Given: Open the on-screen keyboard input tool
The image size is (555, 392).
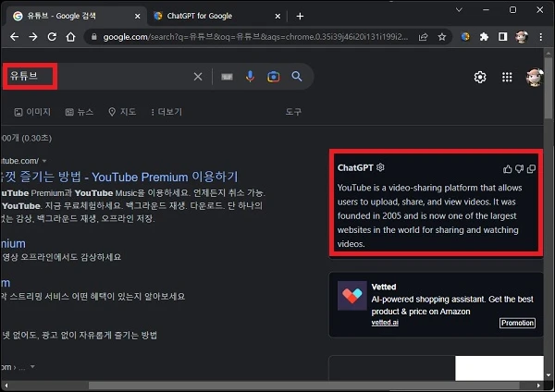Looking at the screenshot, I should (x=227, y=77).
